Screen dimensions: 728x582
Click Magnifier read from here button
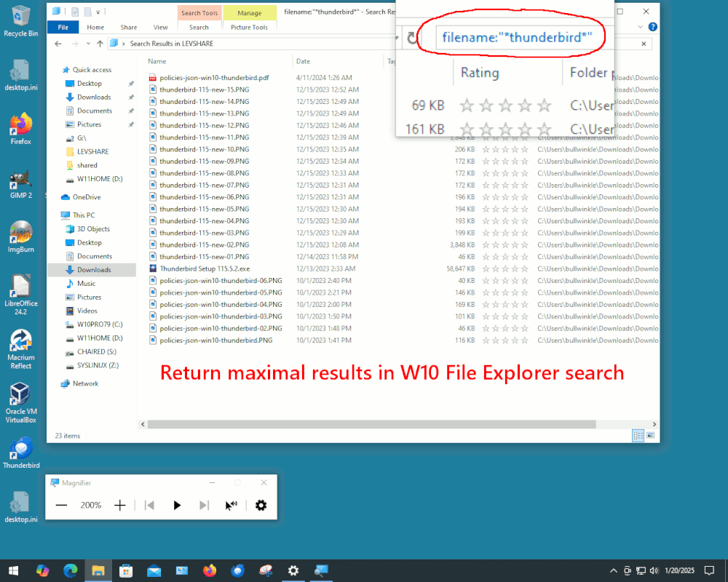[232, 505]
